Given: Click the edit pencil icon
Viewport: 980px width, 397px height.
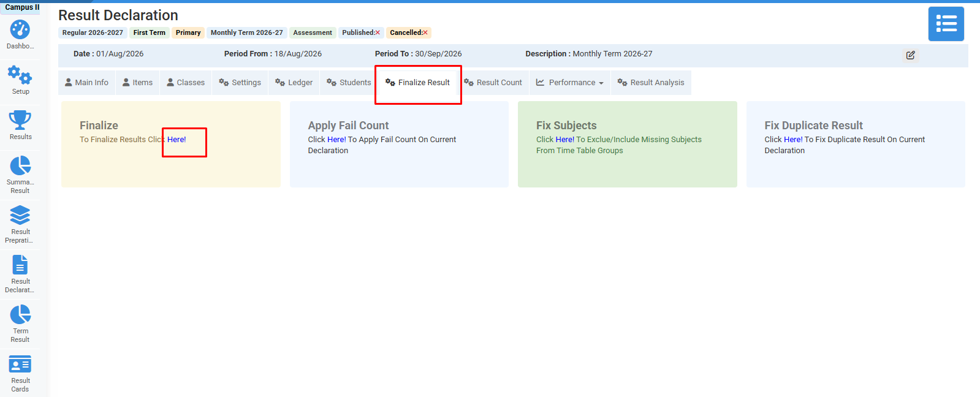Looking at the screenshot, I should pyautogui.click(x=911, y=55).
